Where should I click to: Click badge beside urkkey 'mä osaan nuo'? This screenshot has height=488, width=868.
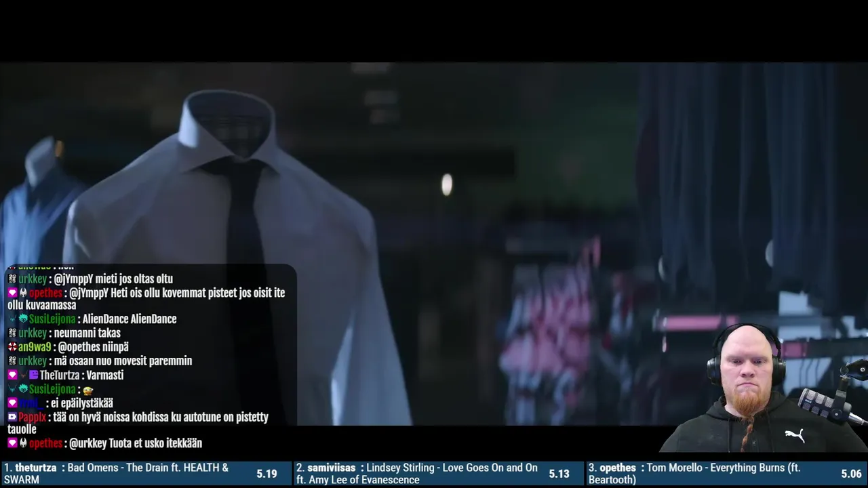12,361
